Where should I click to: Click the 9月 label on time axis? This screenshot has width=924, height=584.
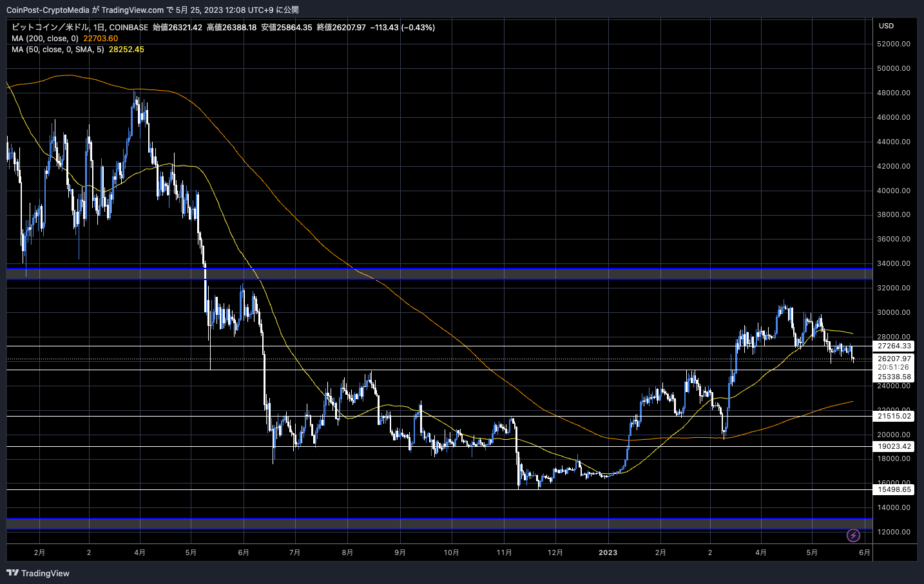tap(400, 552)
